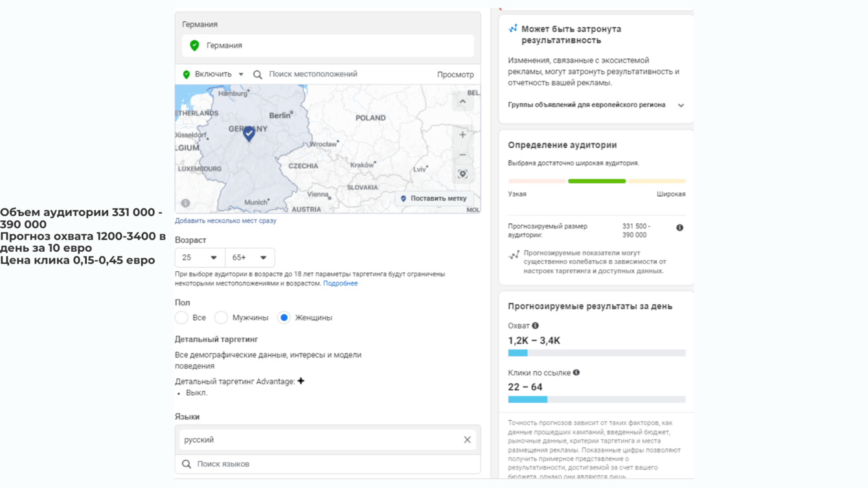Click the info icon beside audience size
The image size is (868, 488).
click(x=680, y=228)
